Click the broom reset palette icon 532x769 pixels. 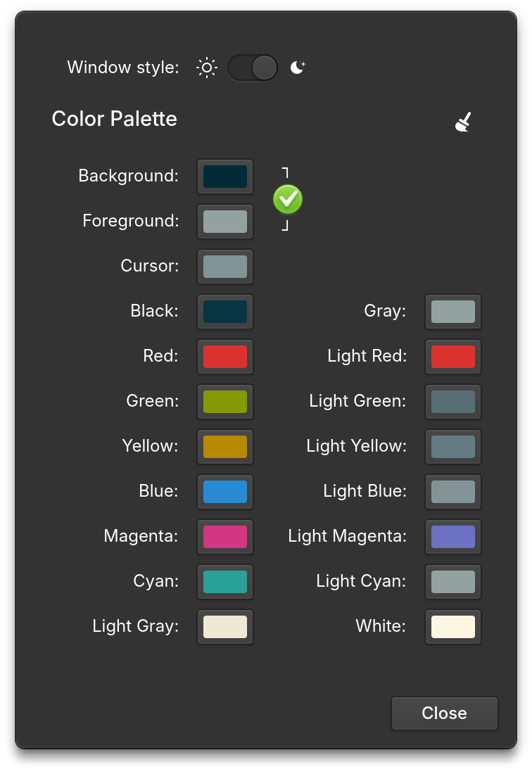point(463,122)
